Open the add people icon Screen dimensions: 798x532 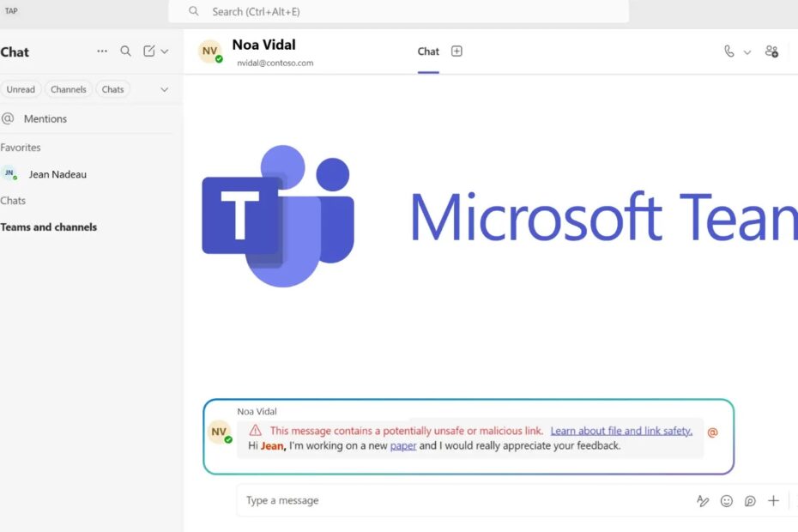(771, 51)
